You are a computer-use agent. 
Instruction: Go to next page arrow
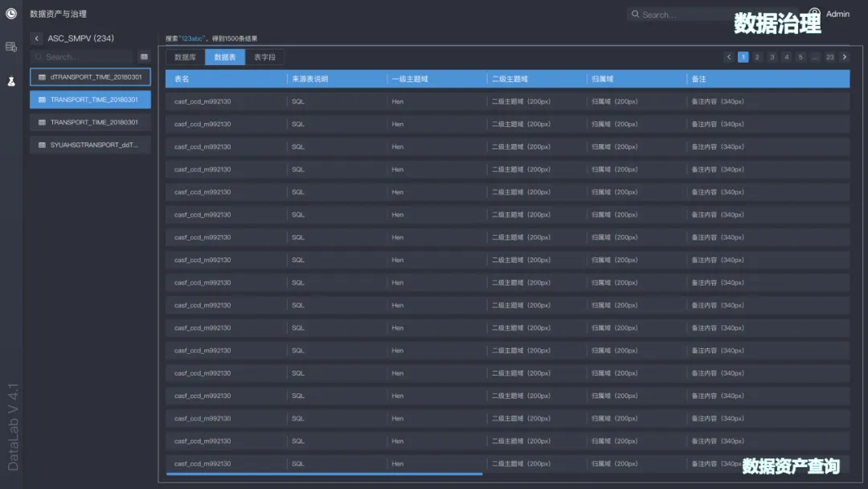click(x=844, y=57)
